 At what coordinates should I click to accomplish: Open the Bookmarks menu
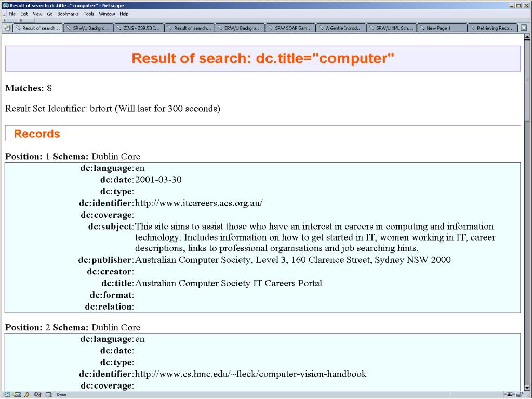68,14
